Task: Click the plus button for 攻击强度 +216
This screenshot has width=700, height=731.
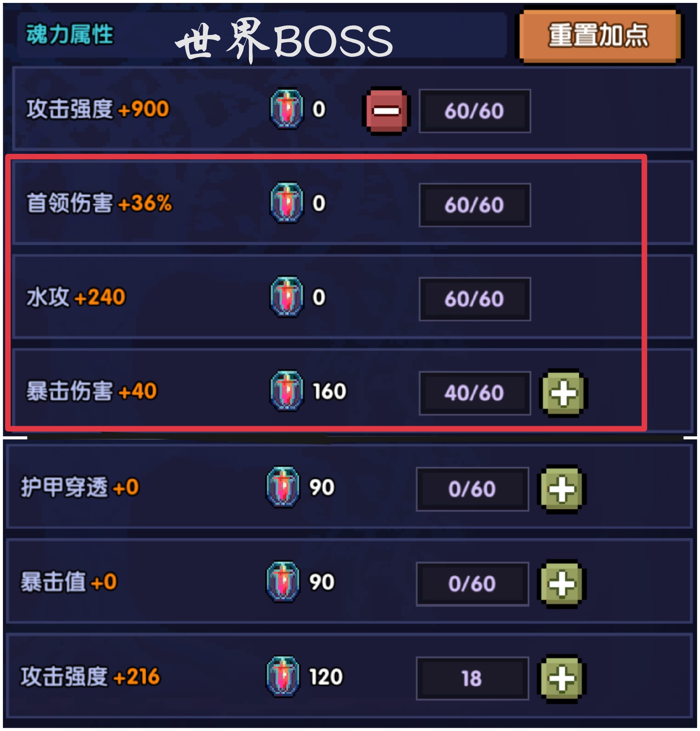Action: pos(561,679)
